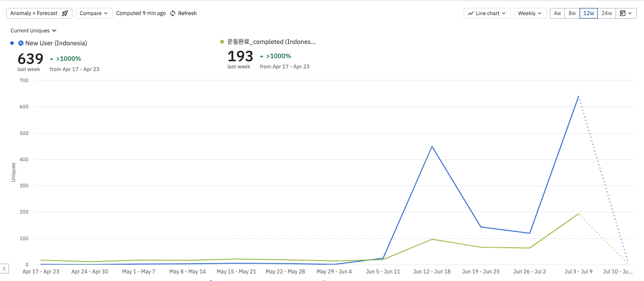
Task: Open the calendar date picker
Action: (626, 13)
